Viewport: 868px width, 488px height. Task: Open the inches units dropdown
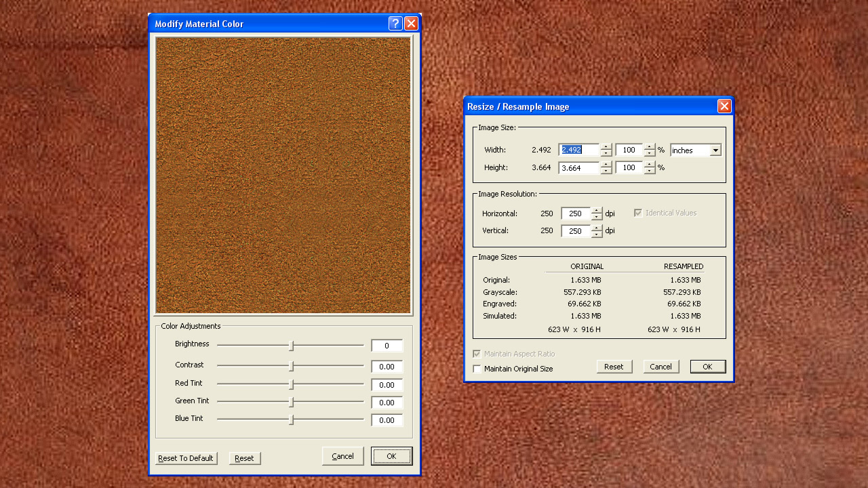point(715,150)
